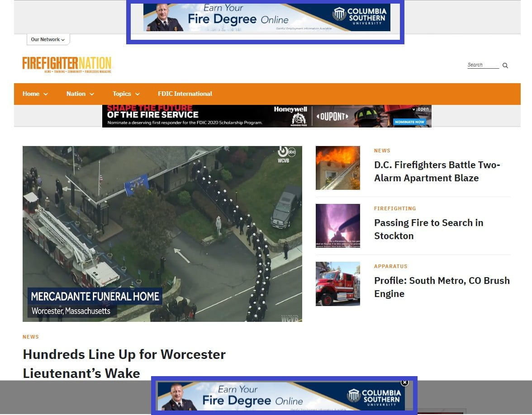Screen dimensions: 532x415
Task: Open D.C. apartment blaze thumbnail
Action: (x=337, y=168)
